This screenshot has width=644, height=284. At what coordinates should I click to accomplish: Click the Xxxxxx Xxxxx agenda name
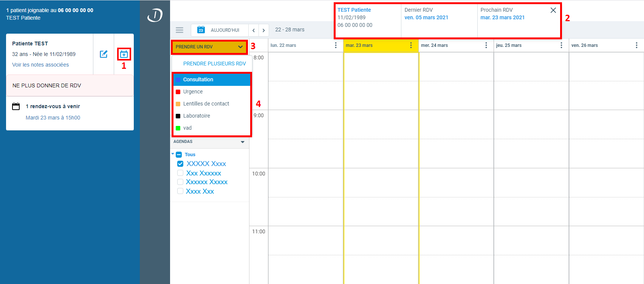pos(207,182)
